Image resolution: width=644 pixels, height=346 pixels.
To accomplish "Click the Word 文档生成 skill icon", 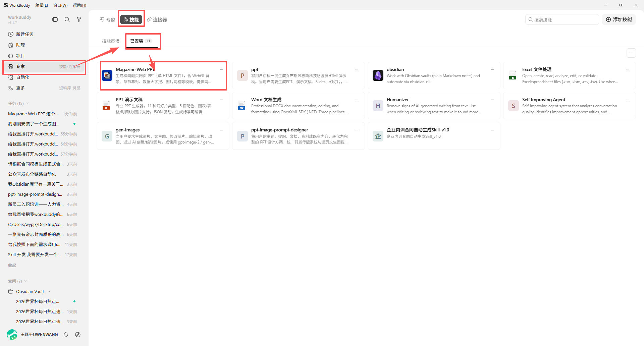I will 242,106.
